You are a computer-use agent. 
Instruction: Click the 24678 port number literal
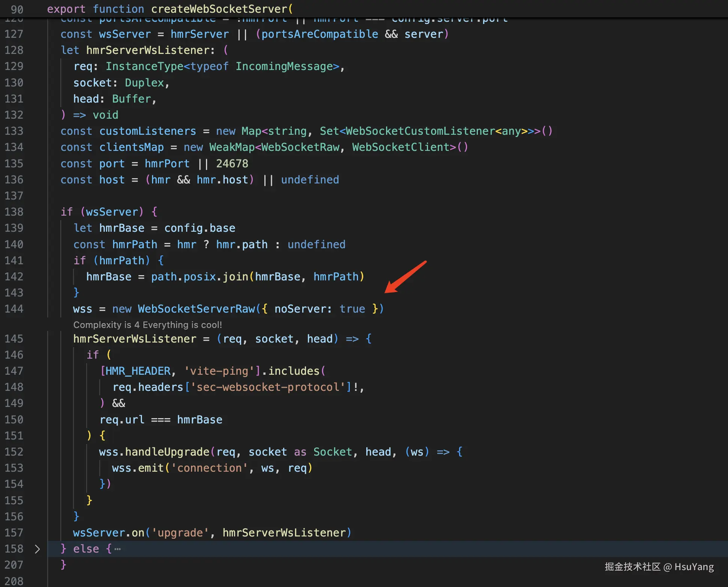(x=232, y=164)
